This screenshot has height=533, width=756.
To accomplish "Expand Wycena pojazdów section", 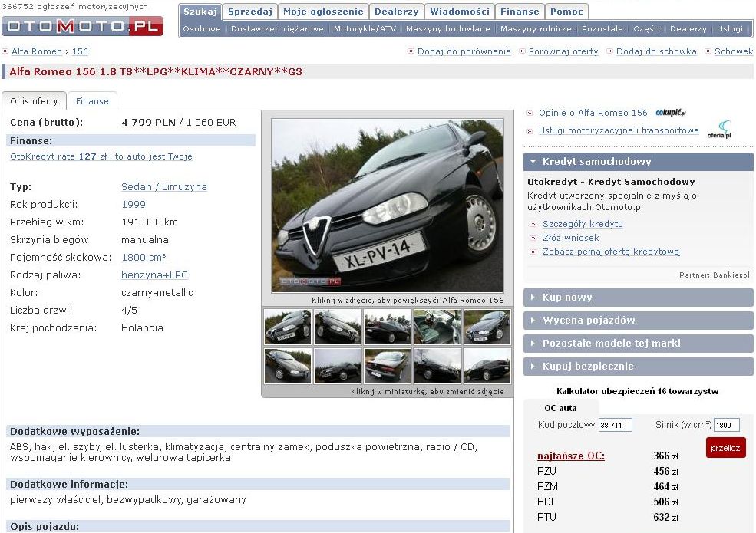I will pyautogui.click(x=639, y=321).
